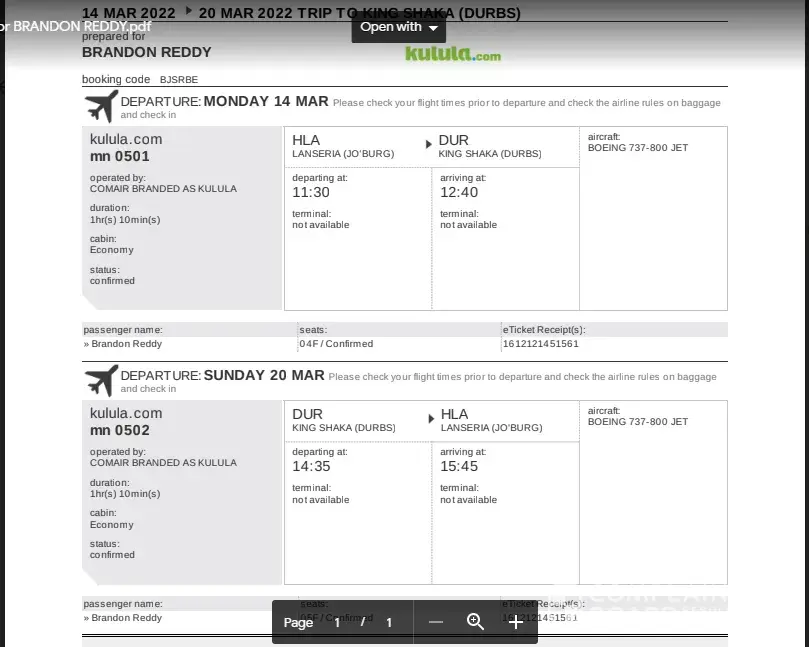Click the zoom in plus icon
The width and height of the screenshot is (809, 647).
(x=515, y=622)
